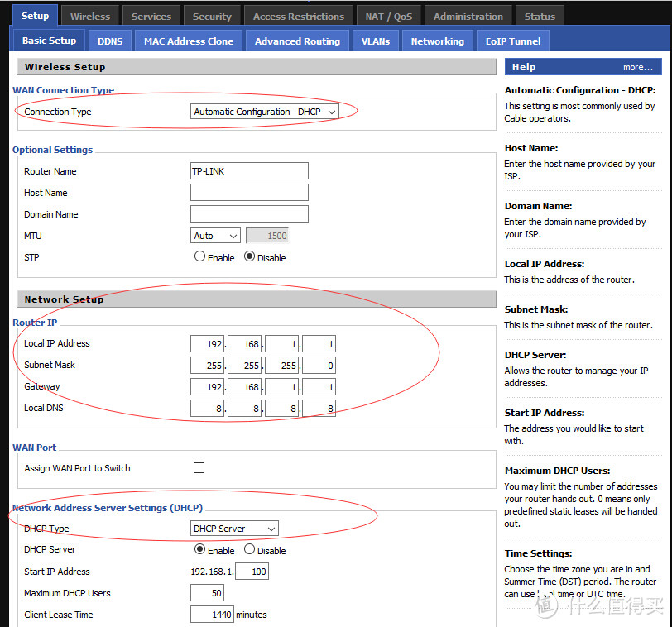The image size is (672, 627).
Task: Select STP Enable radio button
Action: (x=199, y=257)
